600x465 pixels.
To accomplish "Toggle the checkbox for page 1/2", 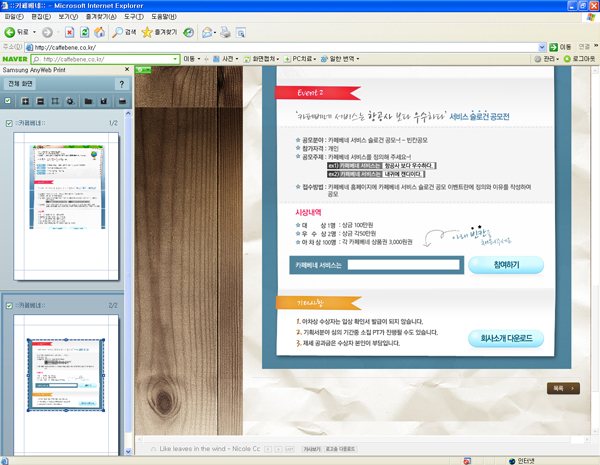I will [x=9, y=123].
